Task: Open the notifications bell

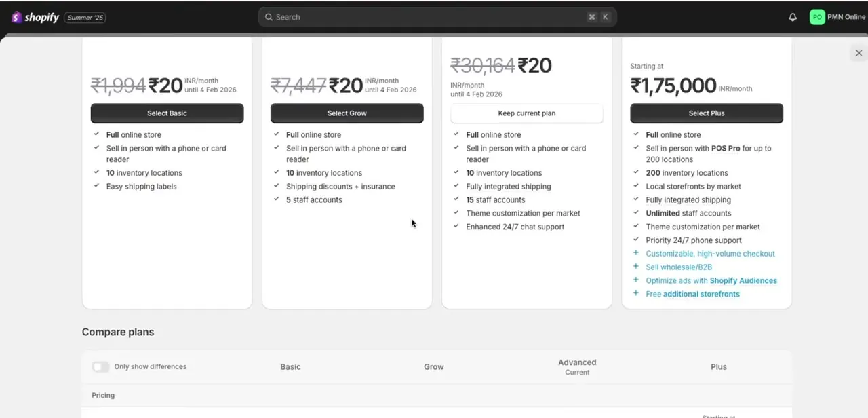Action: pos(793,17)
